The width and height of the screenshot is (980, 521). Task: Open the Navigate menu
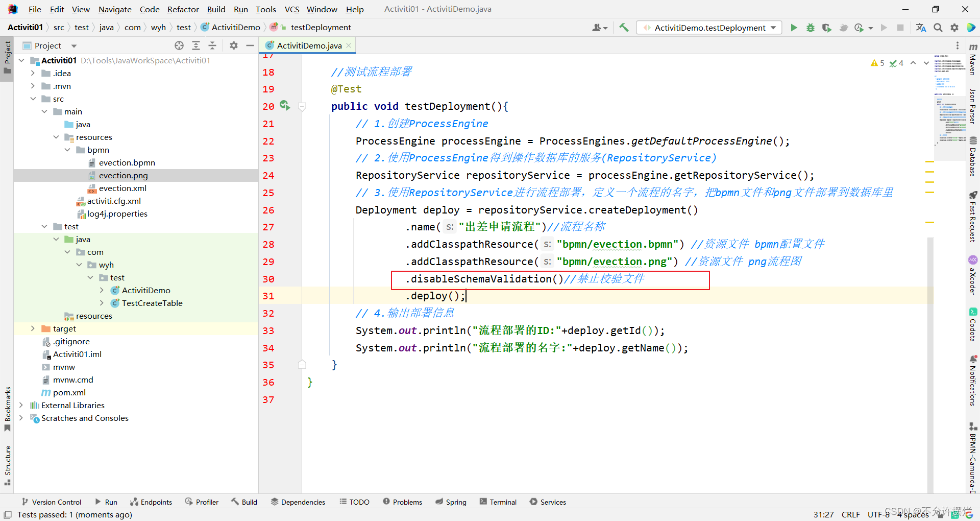115,9
